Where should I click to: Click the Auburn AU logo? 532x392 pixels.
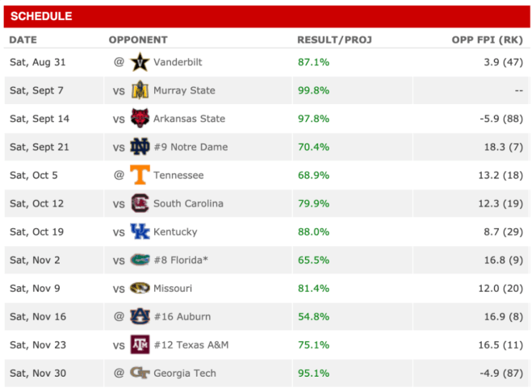click(140, 316)
